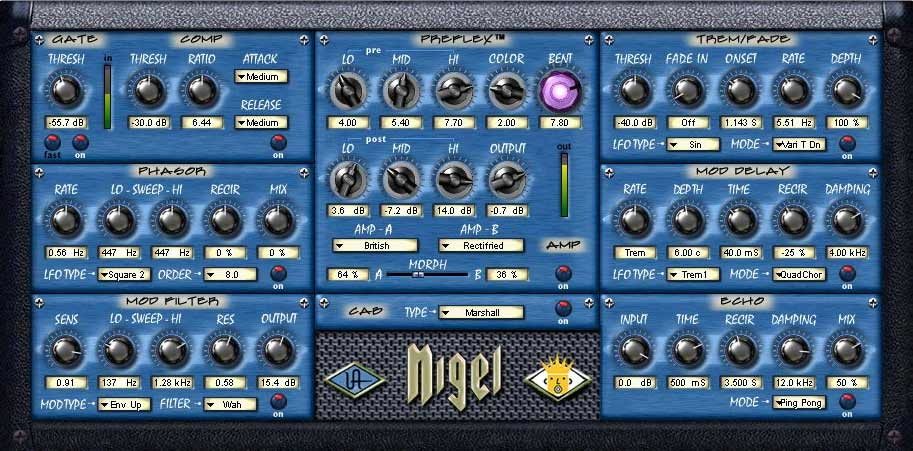
Task: Toggle the Gate on button
Action: pos(80,142)
